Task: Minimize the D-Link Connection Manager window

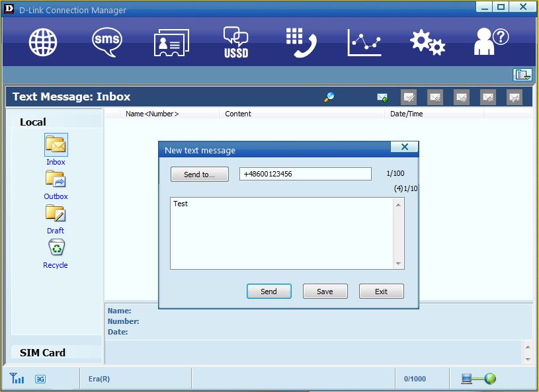Action: tap(484, 7)
